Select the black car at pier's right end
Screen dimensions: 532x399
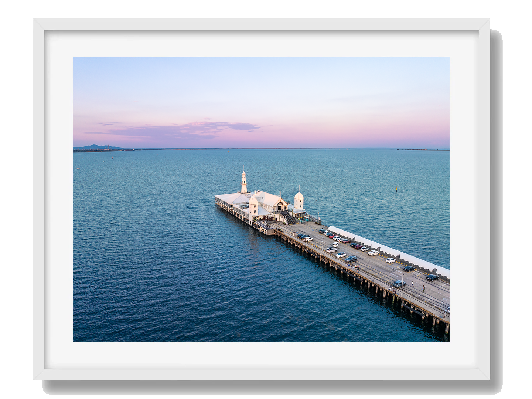[432, 277]
